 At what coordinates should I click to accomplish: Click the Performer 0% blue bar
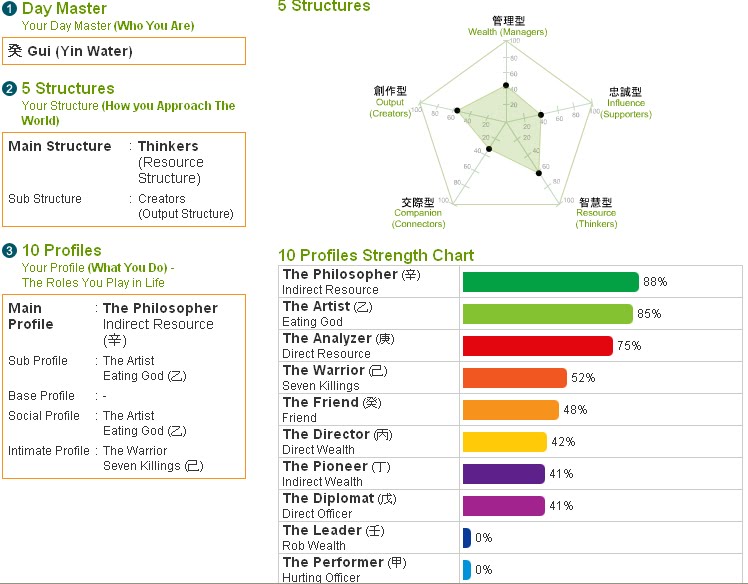tap(467, 570)
